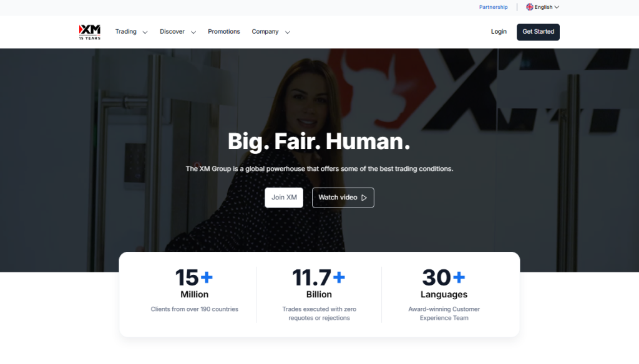
Task: Open the Company menu
Action: pyautogui.click(x=265, y=32)
